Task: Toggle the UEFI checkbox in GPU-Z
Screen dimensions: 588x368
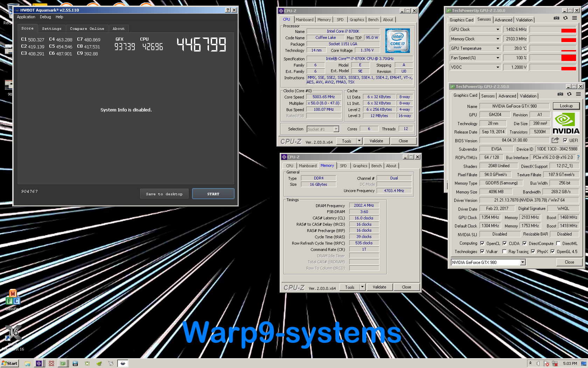Action: pos(565,140)
